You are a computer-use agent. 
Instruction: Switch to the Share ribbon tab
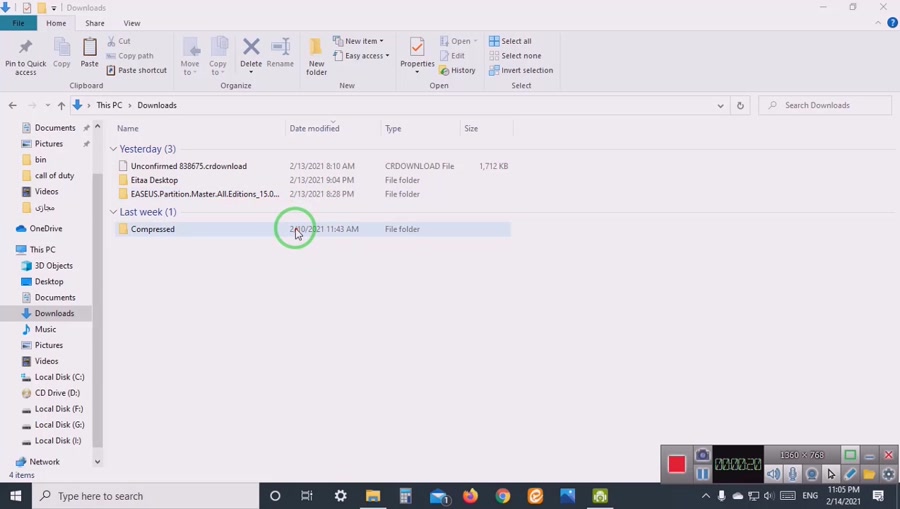click(95, 23)
